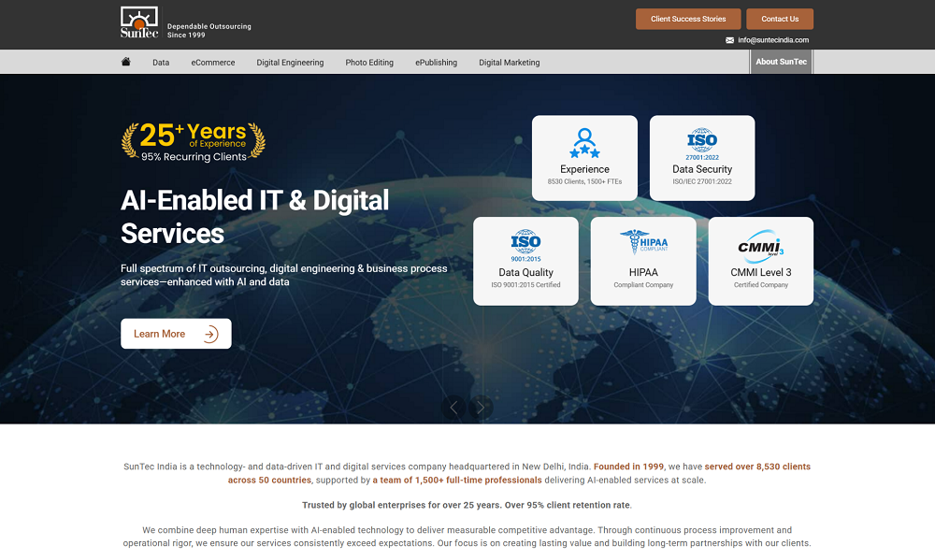Viewport: 935px width, 560px height.
Task: Open the Digital Marketing menu
Action: point(509,63)
